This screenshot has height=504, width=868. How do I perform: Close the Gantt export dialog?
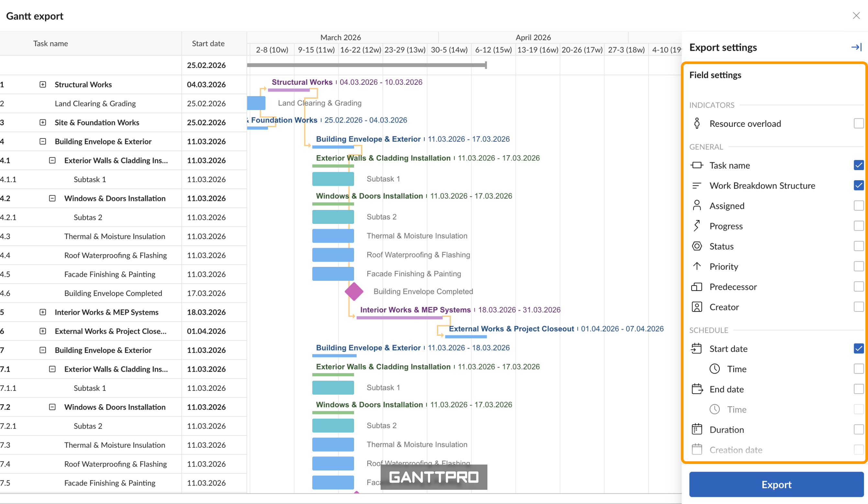click(856, 16)
